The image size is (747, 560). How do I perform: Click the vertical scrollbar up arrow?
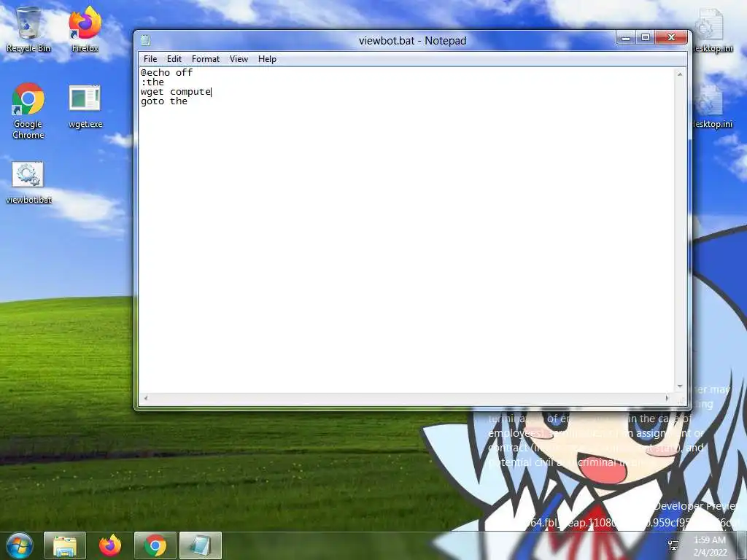[x=680, y=74]
